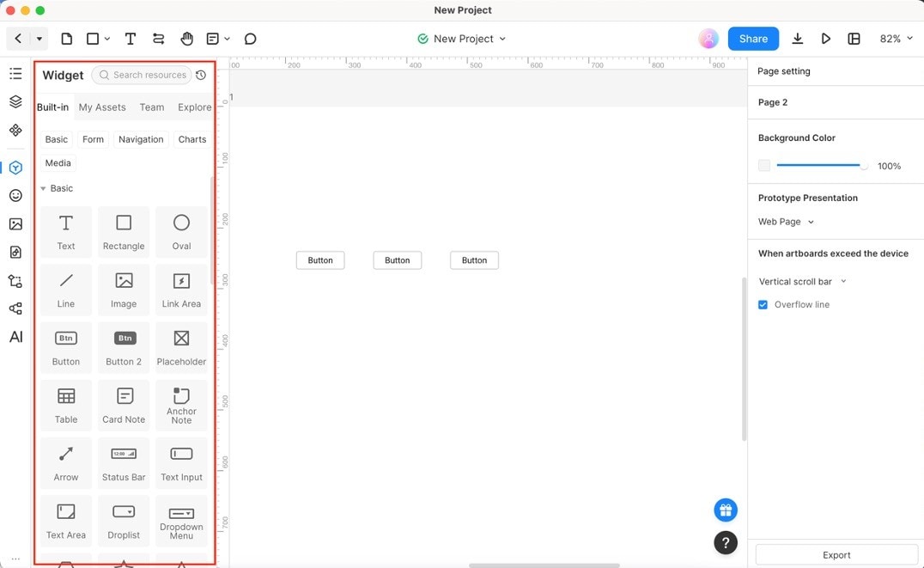This screenshot has width=924, height=568.
Task: Select the connector line tool in toolbar
Action: click(159, 39)
